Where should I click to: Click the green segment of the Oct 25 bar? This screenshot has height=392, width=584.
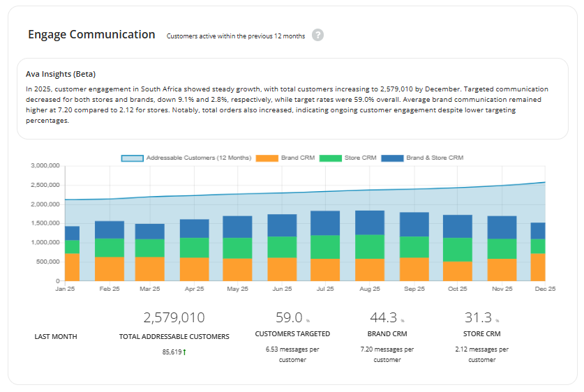[458, 250]
